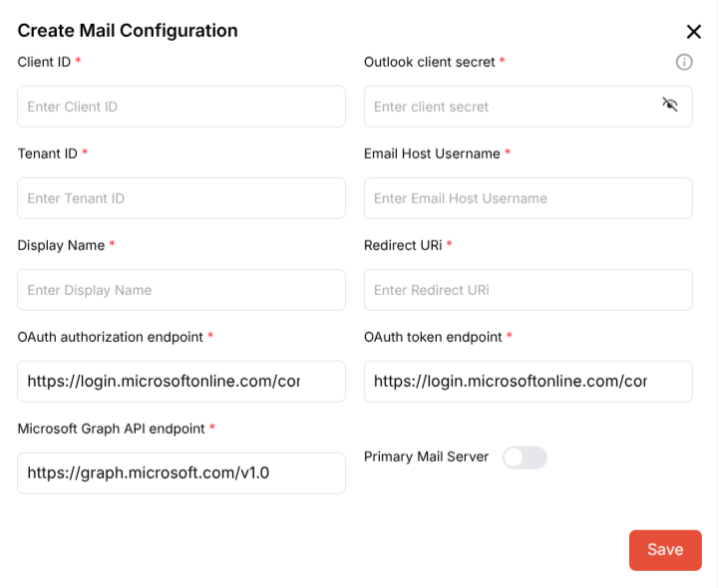
Task: Focus the Email Host Username field
Action: 528,198
